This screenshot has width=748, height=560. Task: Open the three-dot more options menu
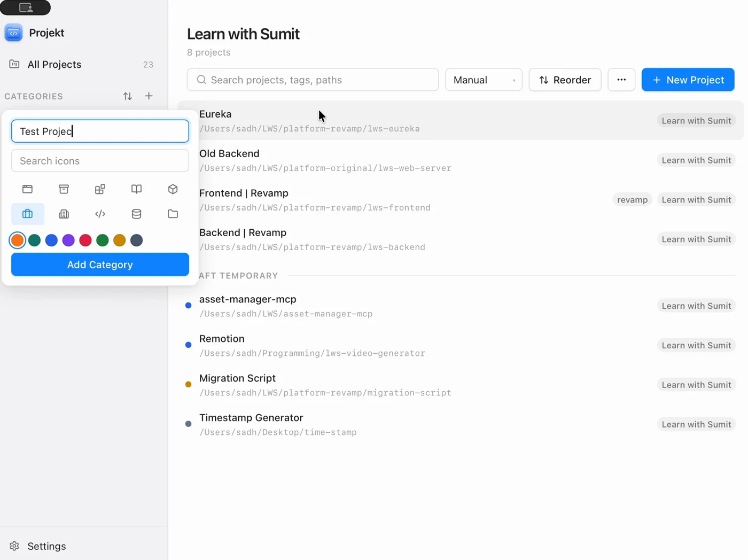[621, 80]
